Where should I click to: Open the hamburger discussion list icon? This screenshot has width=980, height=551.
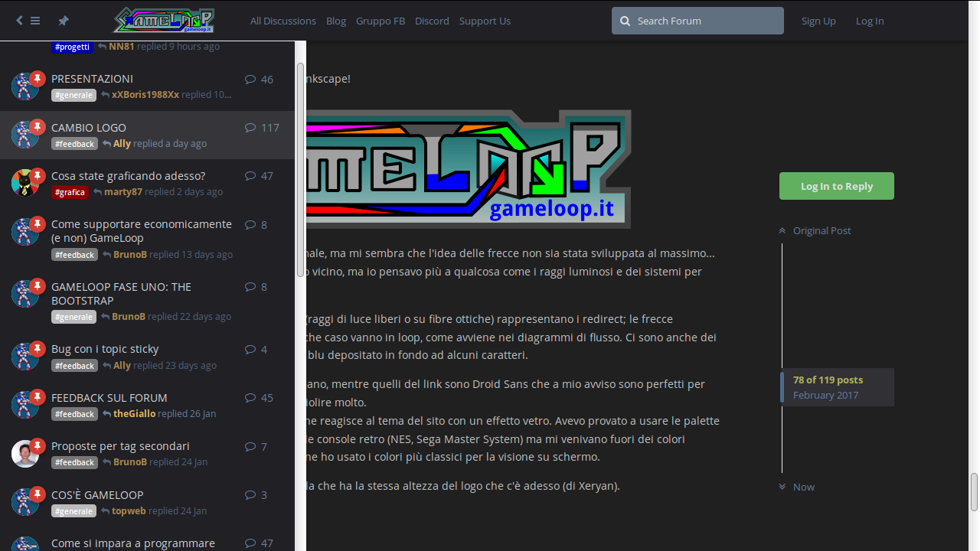tap(35, 21)
